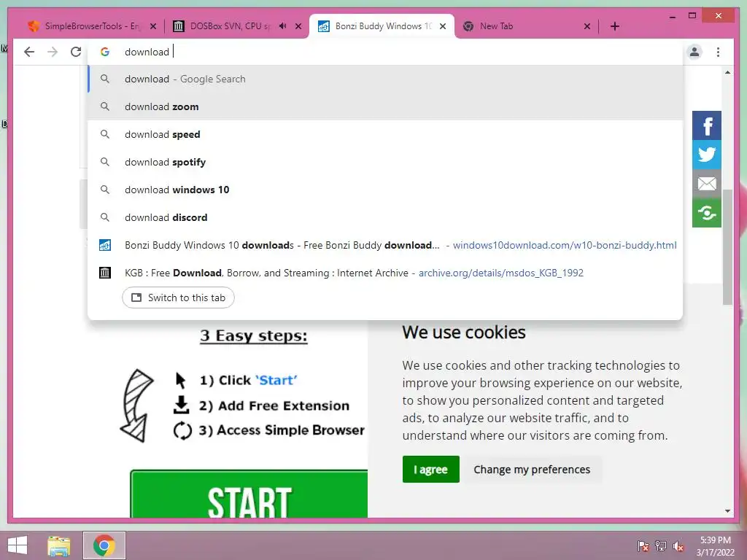Open Chrome's three-dot menu
This screenshot has height=560, width=747.
(x=718, y=52)
